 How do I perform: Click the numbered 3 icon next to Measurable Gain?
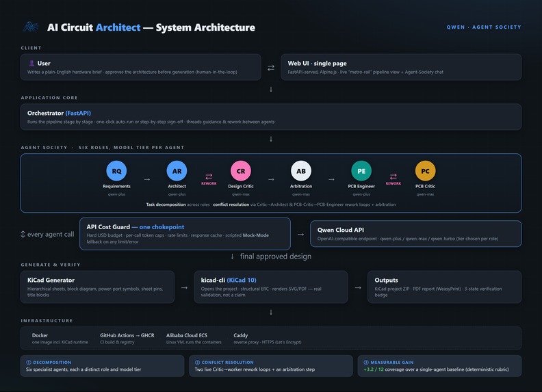click(x=366, y=363)
